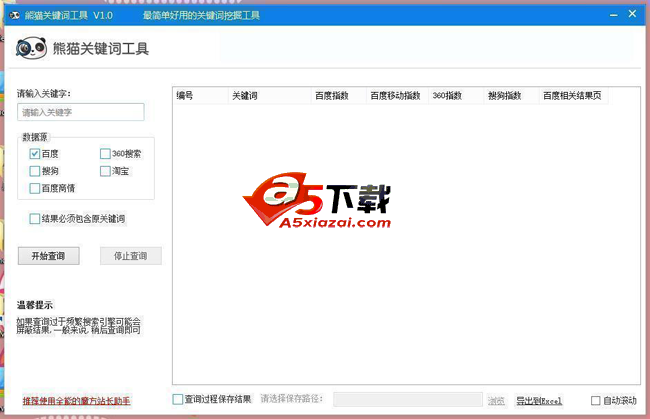The height and width of the screenshot is (419, 650).
Task: Sort by the 360指数 column header
Action: [x=456, y=96]
